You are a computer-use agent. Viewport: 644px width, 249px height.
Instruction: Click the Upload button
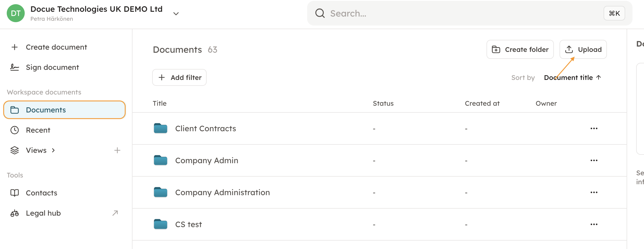(x=583, y=49)
